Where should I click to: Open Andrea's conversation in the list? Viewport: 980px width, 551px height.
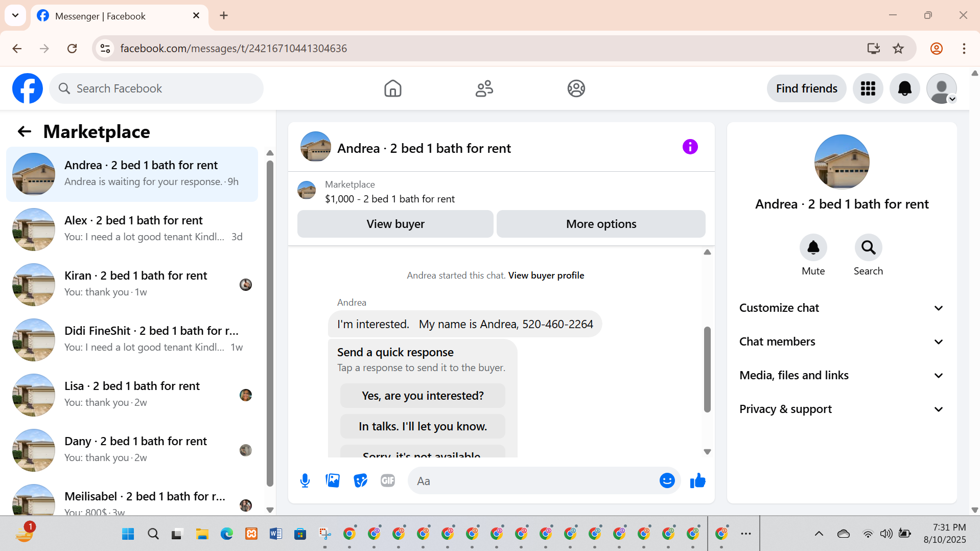pyautogui.click(x=132, y=174)
